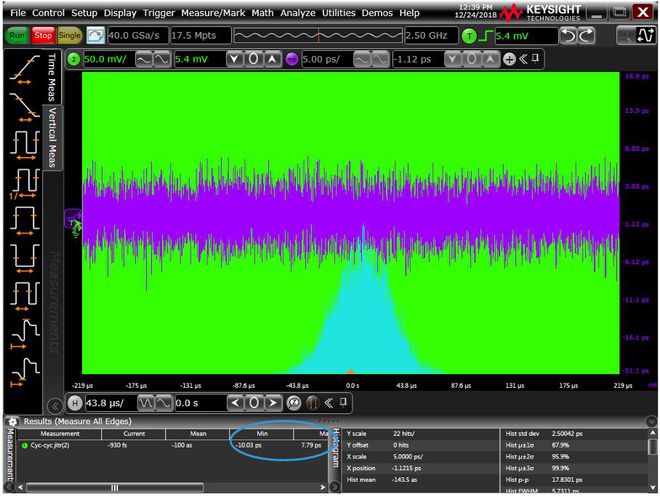The width and height of the screenshot is (660, 497).
Task: Zero the channel 2 offset
Action: [253, 59]
